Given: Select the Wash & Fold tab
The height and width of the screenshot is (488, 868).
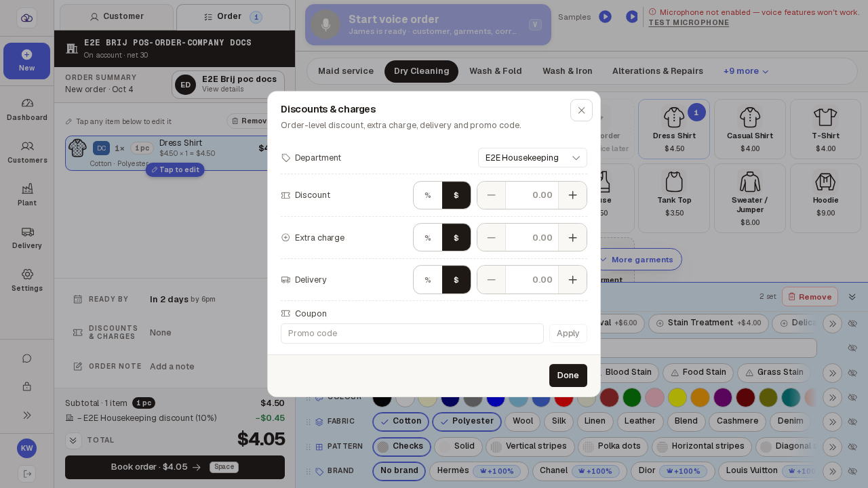Looking at the screenshot, I should 496,71.
